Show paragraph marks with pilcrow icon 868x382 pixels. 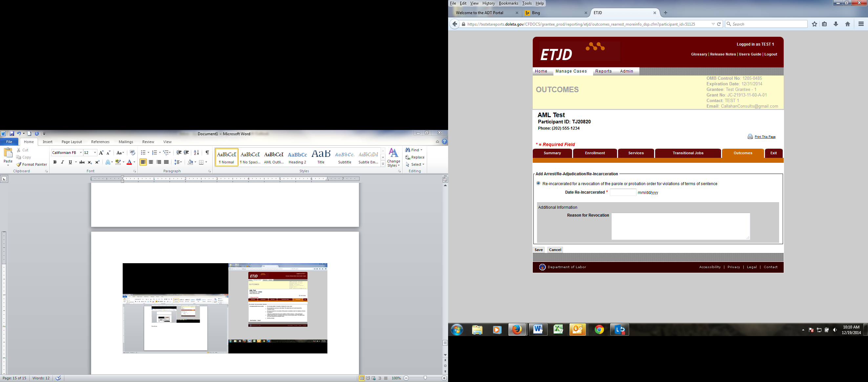click(207, 153)
